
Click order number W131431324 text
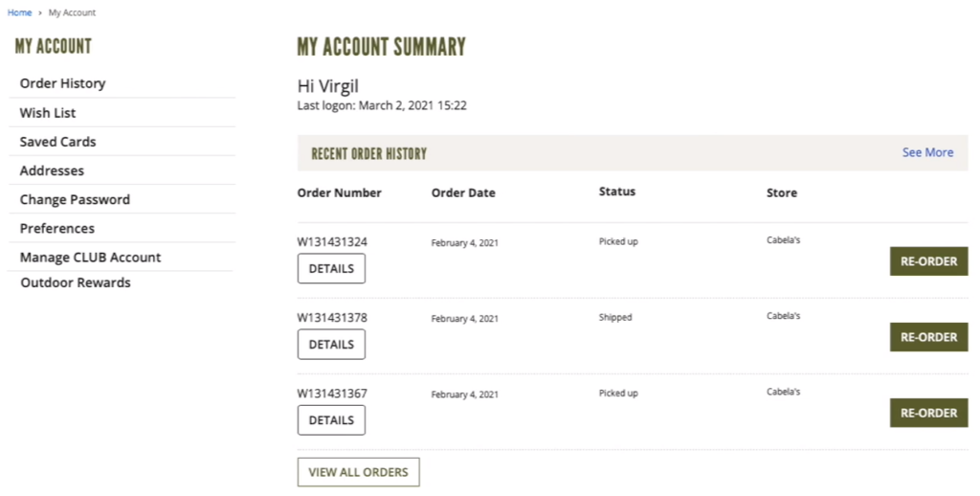pyautogui.click(x=332, y=242)
